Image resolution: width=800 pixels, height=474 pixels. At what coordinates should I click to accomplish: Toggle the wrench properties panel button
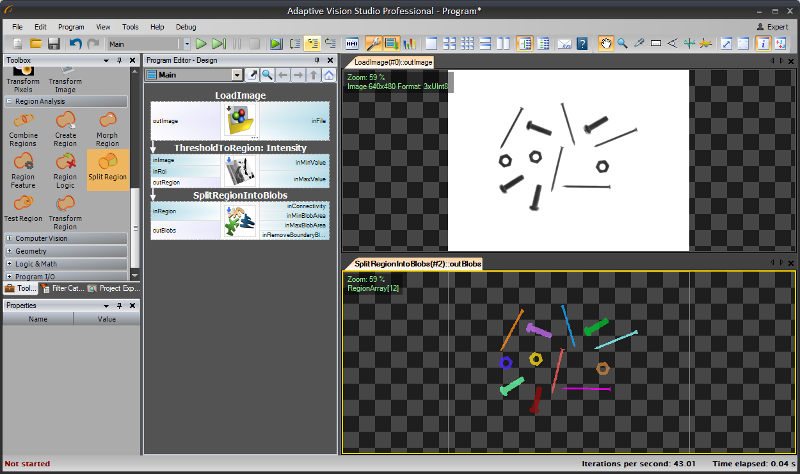373,44
